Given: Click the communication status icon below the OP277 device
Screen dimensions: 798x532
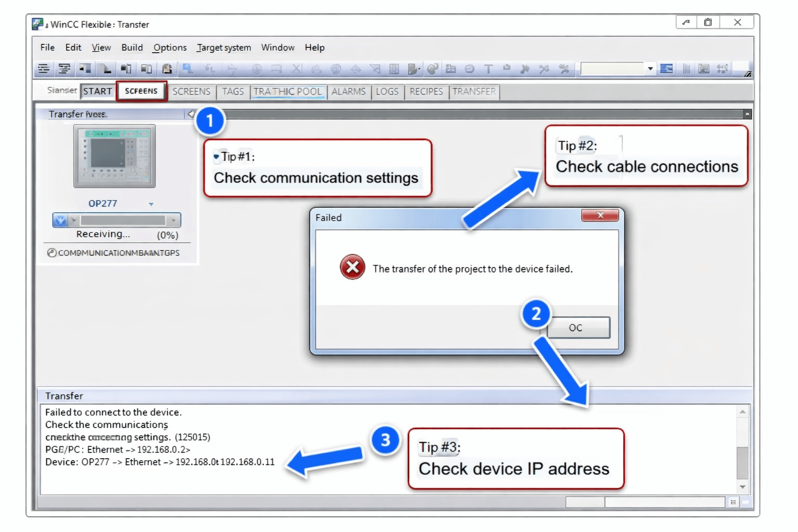Looking at the screenshot, I should click(51, 252).
